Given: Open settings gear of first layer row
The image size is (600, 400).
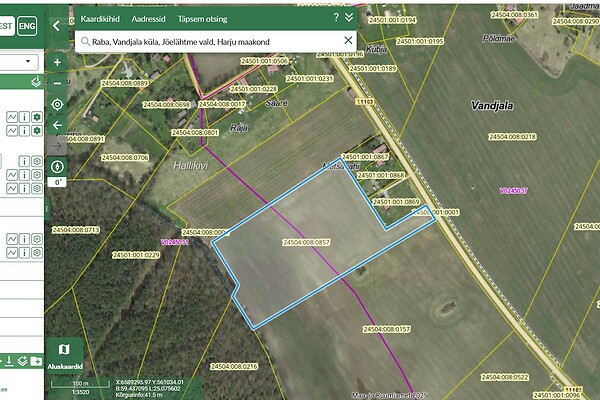Looking at the screenshot, I should click(x=37, y=118).
